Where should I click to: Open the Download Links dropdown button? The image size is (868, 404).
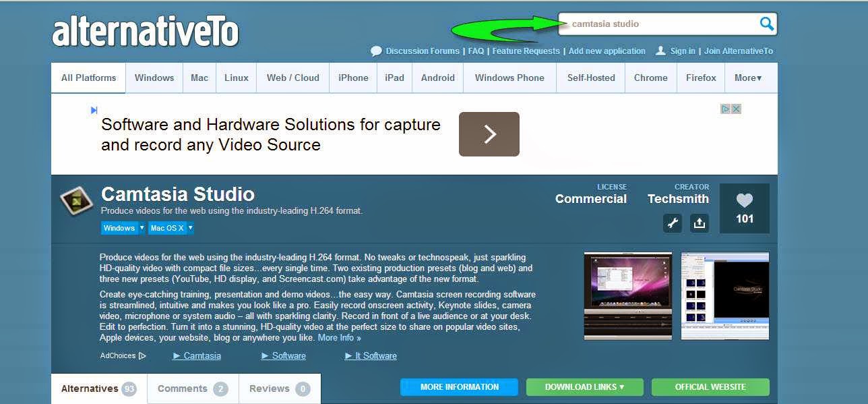point(584,387)
